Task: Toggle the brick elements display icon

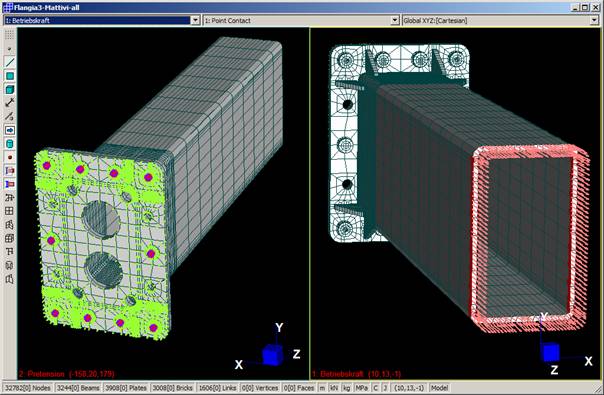Action: point(10,89)
